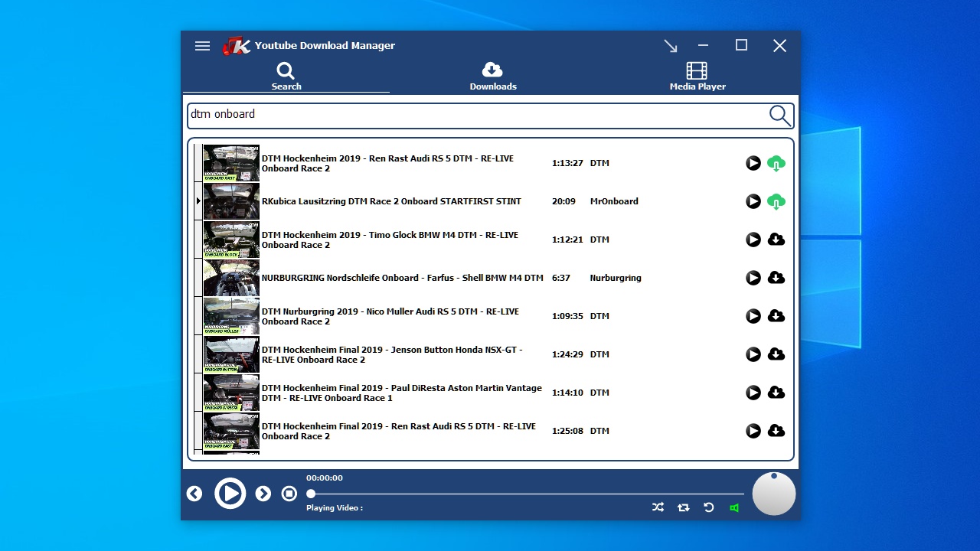The height and width of the screenshot is (551, 980).
Task: Select title Jenson Button Honda NSX-GT
Action: point(392,354)
